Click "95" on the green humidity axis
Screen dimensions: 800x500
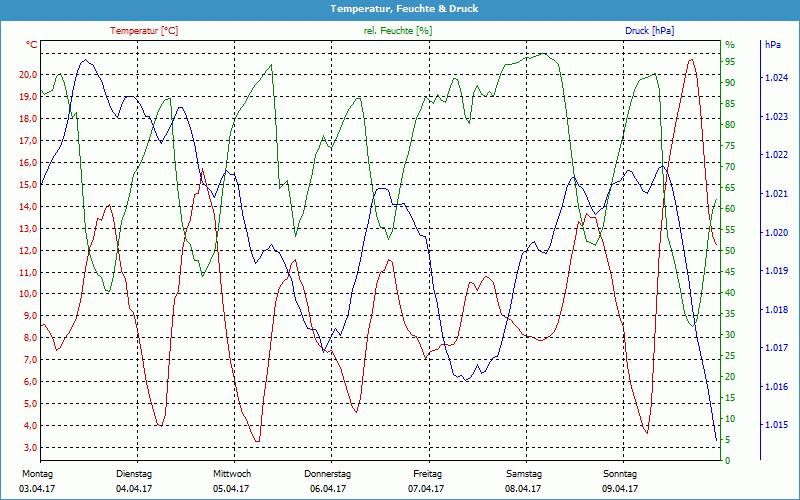[x=730, y=62]
